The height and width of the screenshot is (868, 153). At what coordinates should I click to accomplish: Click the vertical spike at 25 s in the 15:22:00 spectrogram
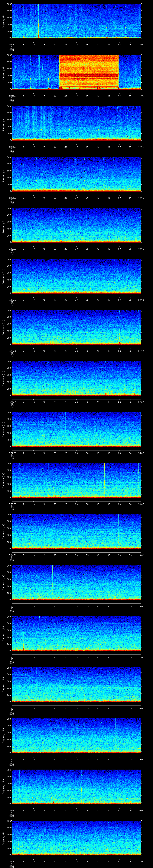coord(66,428)
